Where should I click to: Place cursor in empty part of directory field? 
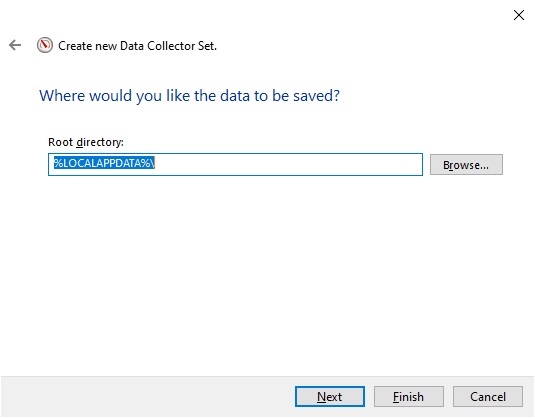tap(288, 164)
